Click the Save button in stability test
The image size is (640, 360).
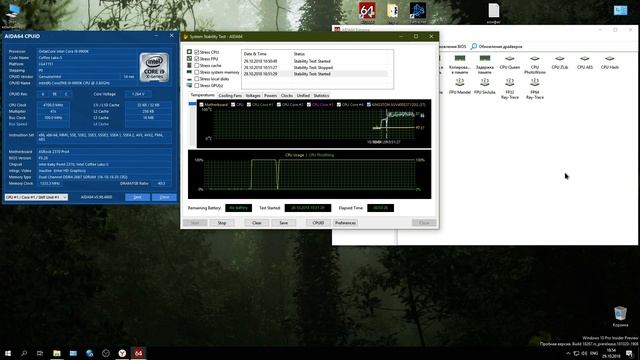(x=284, y=223)
